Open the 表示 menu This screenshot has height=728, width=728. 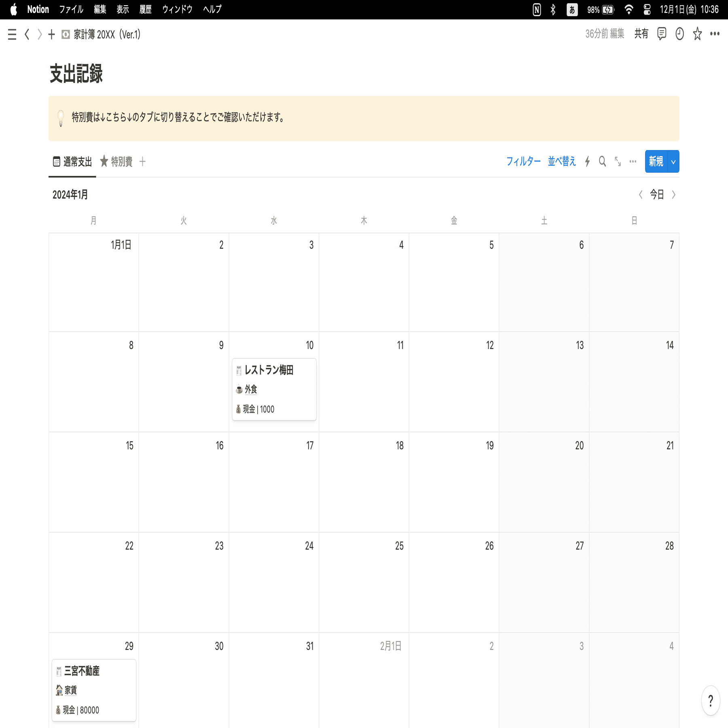[x=123, y=9]
